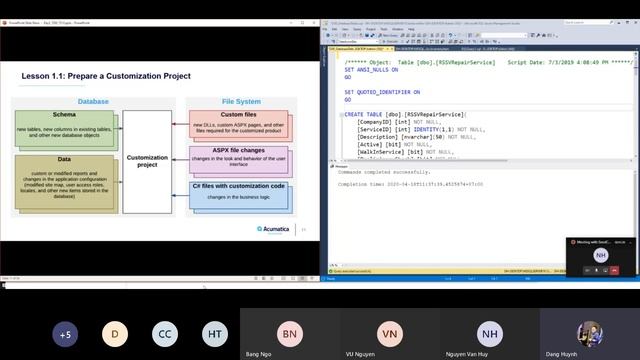Viewport: 640px width, 360px height.
Task: Select the active yellow query tab
Action: [362, 49]
